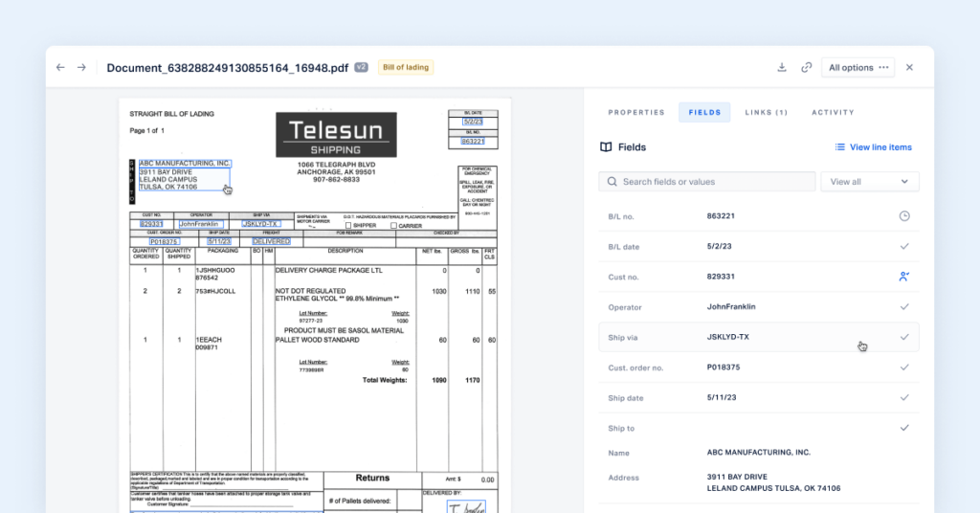Go forward with the right arrow icon

[81, 68]
